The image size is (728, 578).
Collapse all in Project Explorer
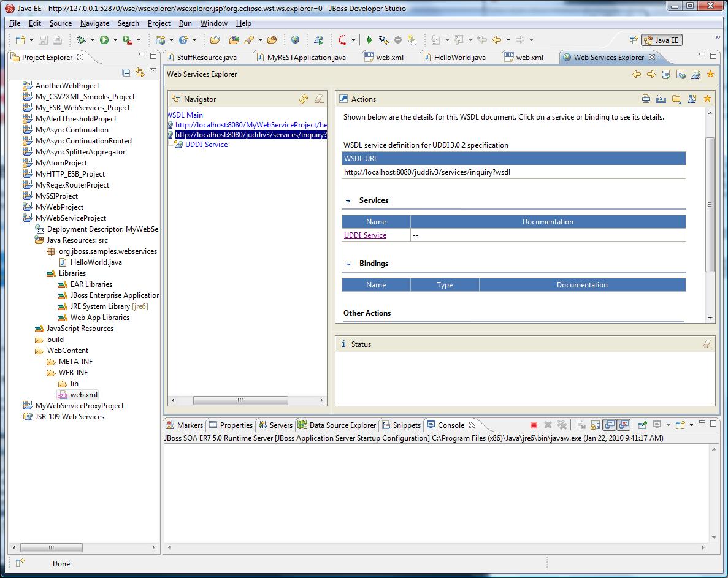tap(126, 72)
